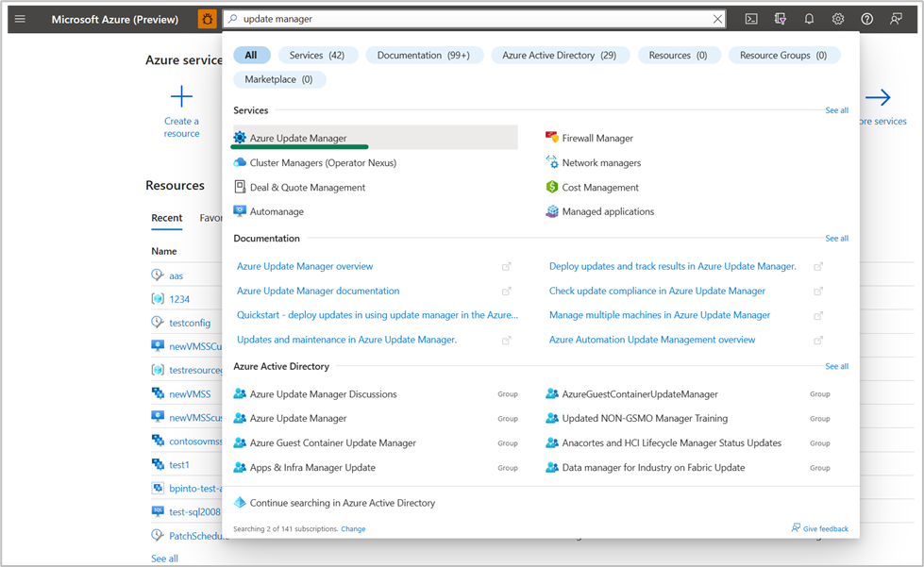Filter results by Services (42)

317,55
